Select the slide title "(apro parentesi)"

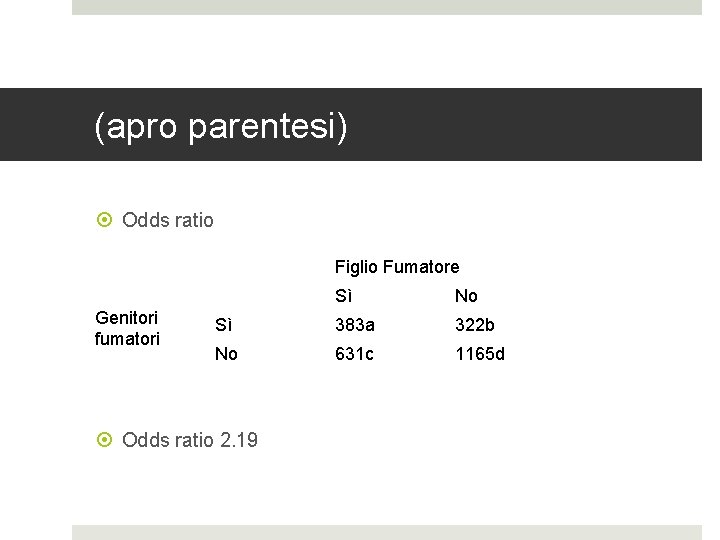221,127
